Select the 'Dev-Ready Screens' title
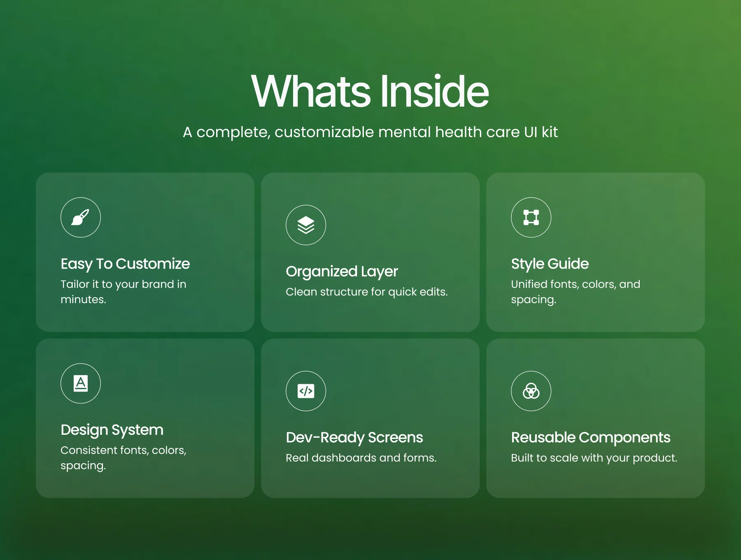Image resolution: width=741 pixels, height=560 pixels. point(354,438)
